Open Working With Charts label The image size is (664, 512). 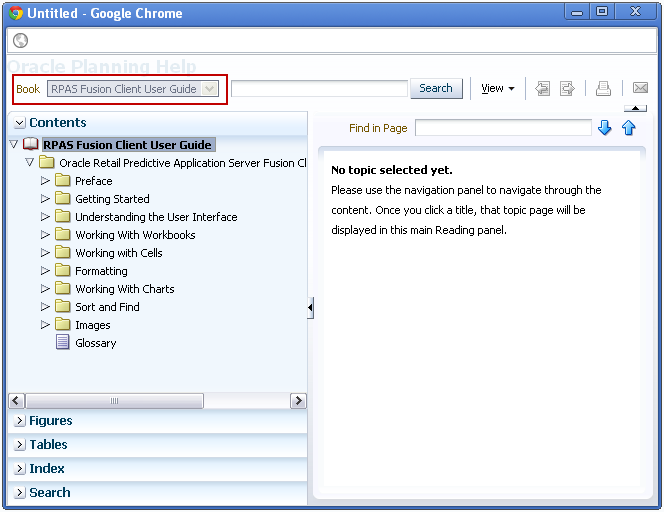[125, 289]
